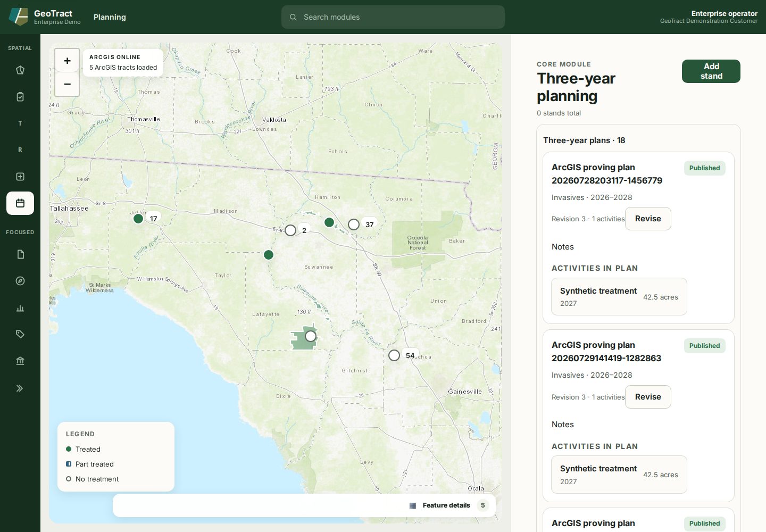Image resolution: width=766 pixels, height=532 pixels.
Task: Open the bank building sidebar icon
Action: pos(20,361)
